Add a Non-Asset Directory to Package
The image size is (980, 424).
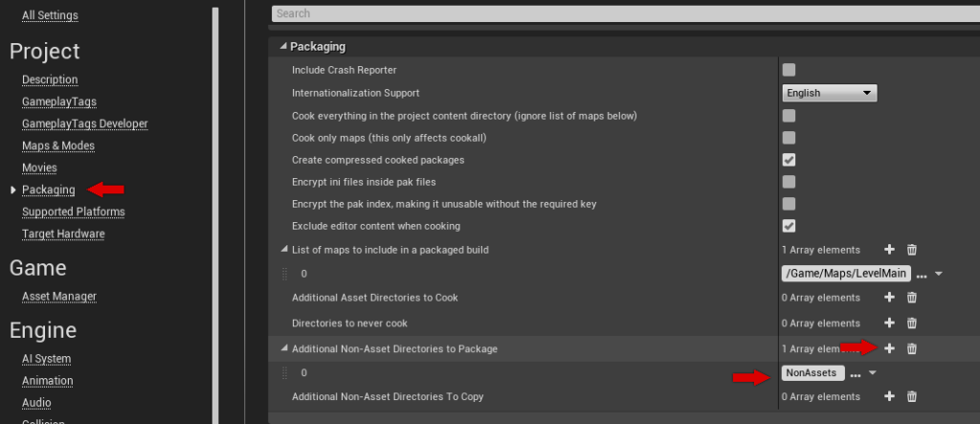(889, 348)
